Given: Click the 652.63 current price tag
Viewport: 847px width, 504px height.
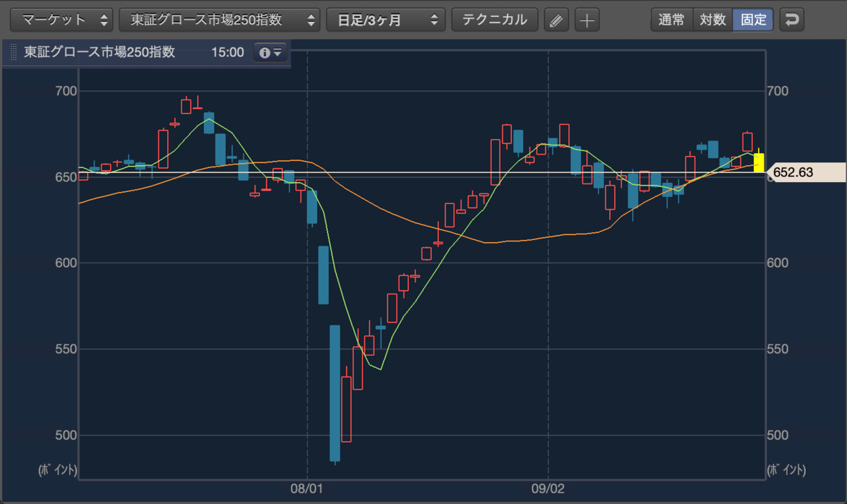Looking at the screenshot, I should (x=805, y=172).
